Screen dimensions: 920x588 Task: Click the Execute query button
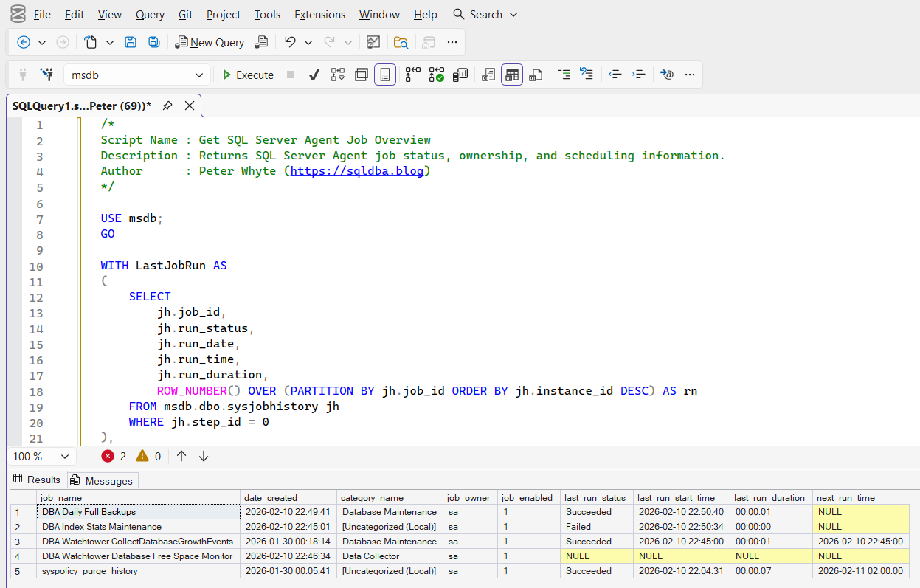pyautogui.click(x=248, y=75)
